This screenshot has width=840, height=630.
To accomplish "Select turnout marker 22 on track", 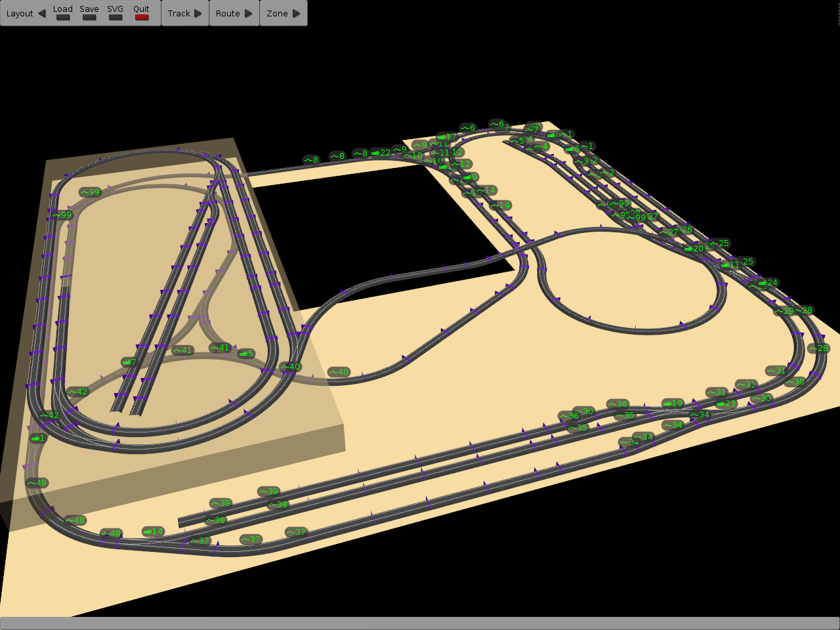I will click(x=381, y=153).
